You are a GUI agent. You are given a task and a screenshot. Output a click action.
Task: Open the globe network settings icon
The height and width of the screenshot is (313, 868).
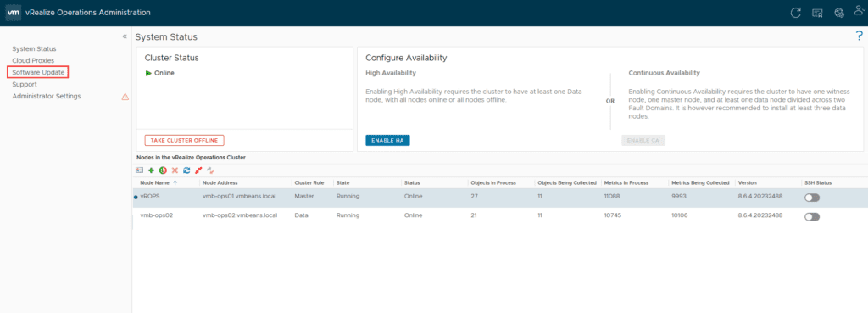(838, 13)
